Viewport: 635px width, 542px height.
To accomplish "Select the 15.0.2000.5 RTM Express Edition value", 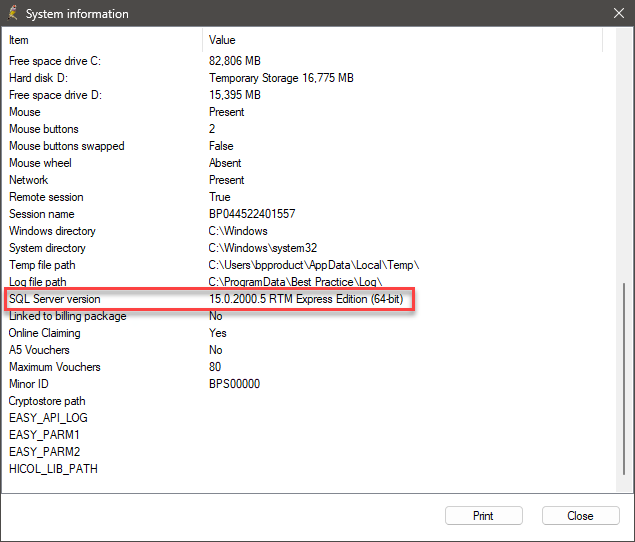I will [306, 299].
